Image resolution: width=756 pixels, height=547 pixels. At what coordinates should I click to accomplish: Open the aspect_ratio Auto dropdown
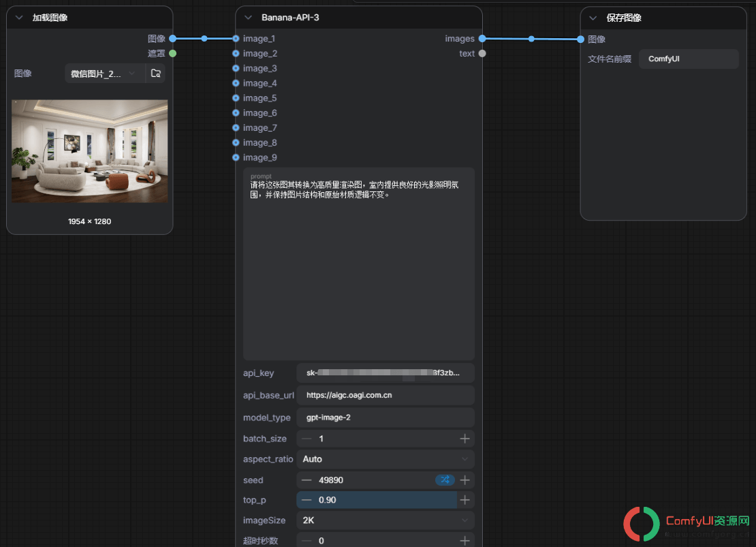385,459
